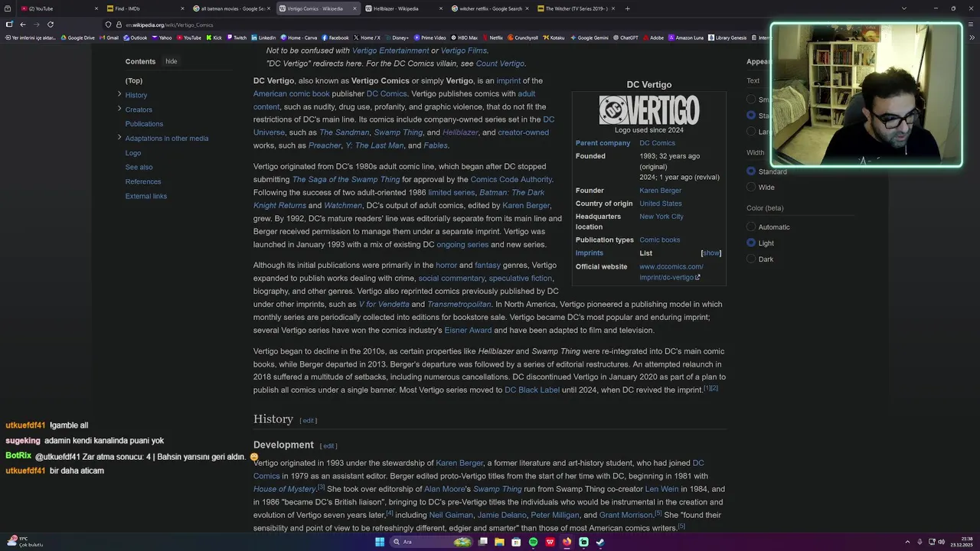Show the Imprints list in infobox
This screenshot has height=551, width=980.
711,253
